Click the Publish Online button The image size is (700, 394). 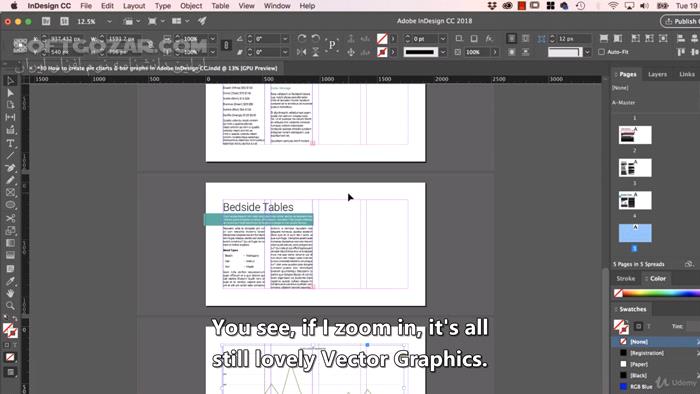coord(680,21)
